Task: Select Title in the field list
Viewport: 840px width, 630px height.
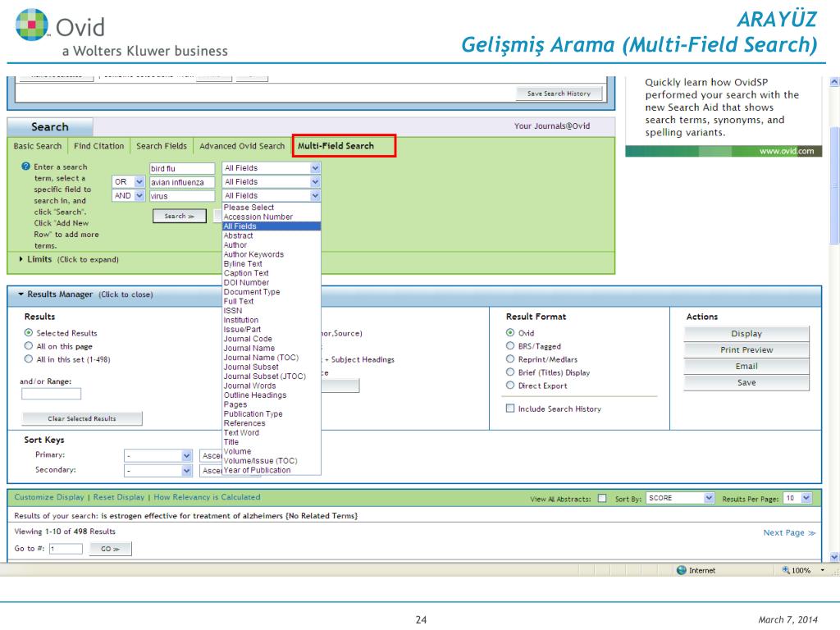Action: pyautogui.click(x=272, y=442)
